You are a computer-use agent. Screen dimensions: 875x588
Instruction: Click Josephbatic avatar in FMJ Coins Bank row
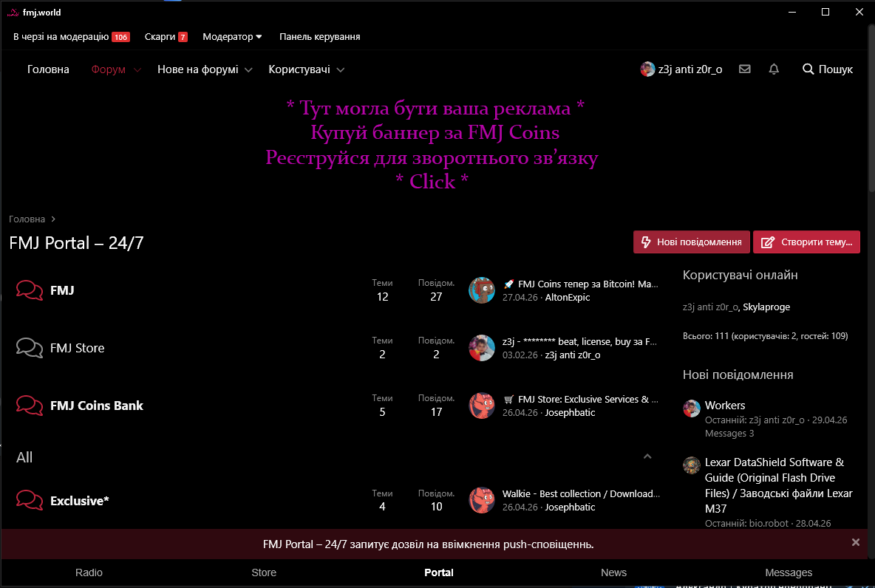482,406
